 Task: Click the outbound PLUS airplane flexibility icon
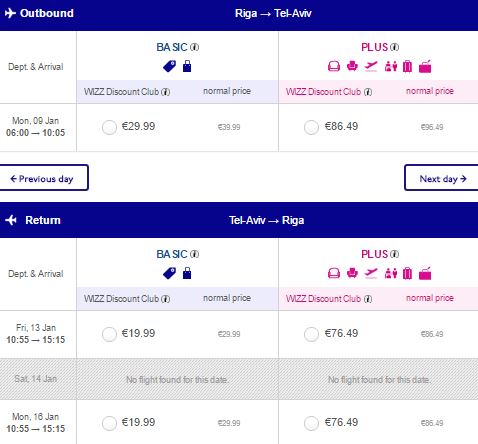coord(371,66)
